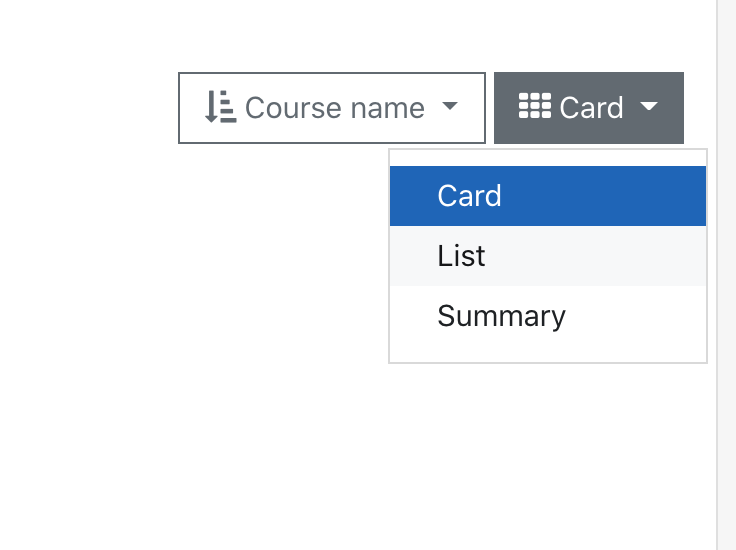
Task: Switch course display to Summary view
Action: coord(548,316)
